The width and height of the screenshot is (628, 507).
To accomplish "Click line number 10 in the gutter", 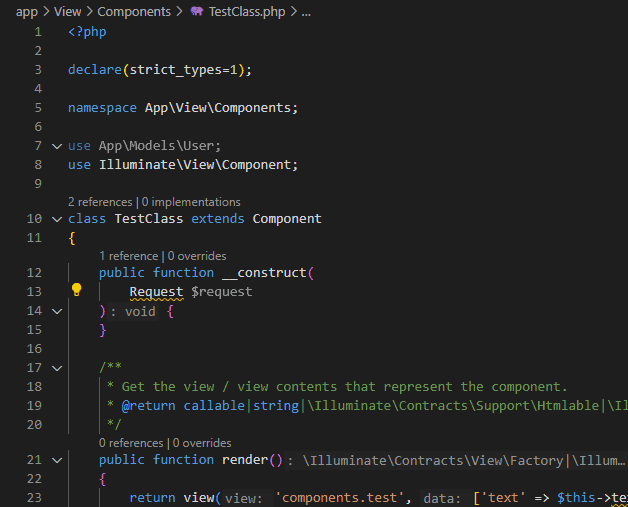I will pos(34,219).
